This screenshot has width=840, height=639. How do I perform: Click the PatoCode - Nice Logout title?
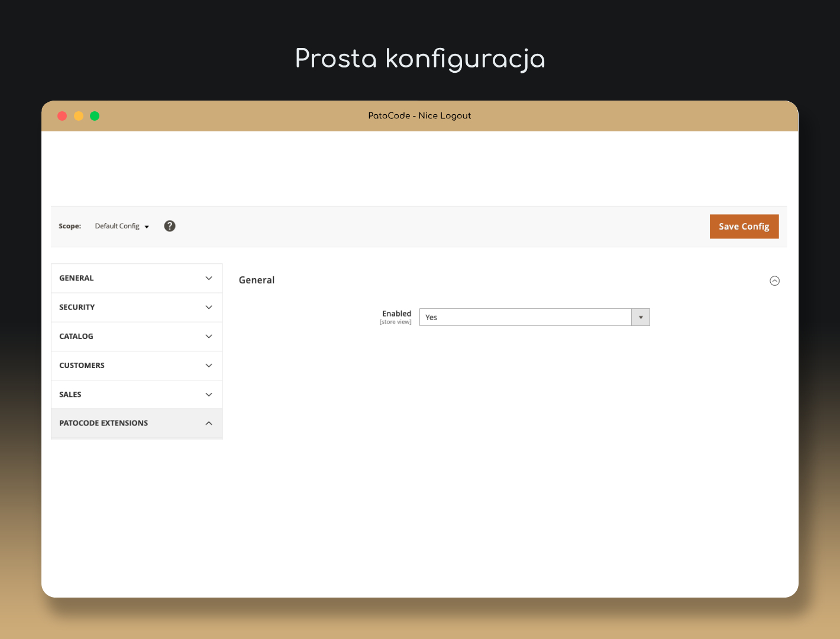point(419,116)
